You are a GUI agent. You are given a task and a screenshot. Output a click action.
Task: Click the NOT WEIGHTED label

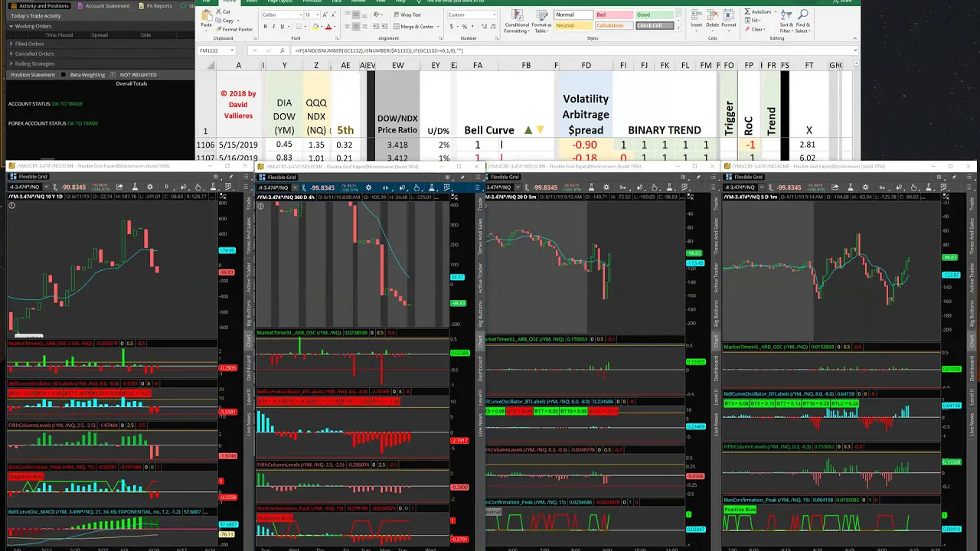pyautogui.click(x=139, y=75)
